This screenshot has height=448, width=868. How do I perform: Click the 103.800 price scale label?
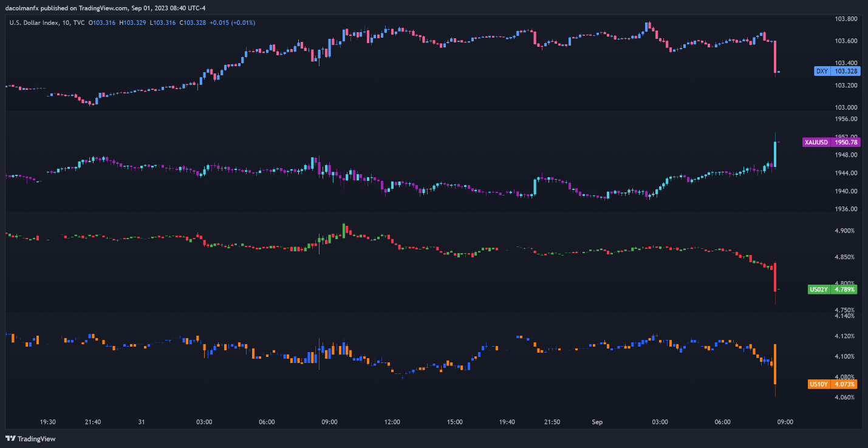pos(846,19)
